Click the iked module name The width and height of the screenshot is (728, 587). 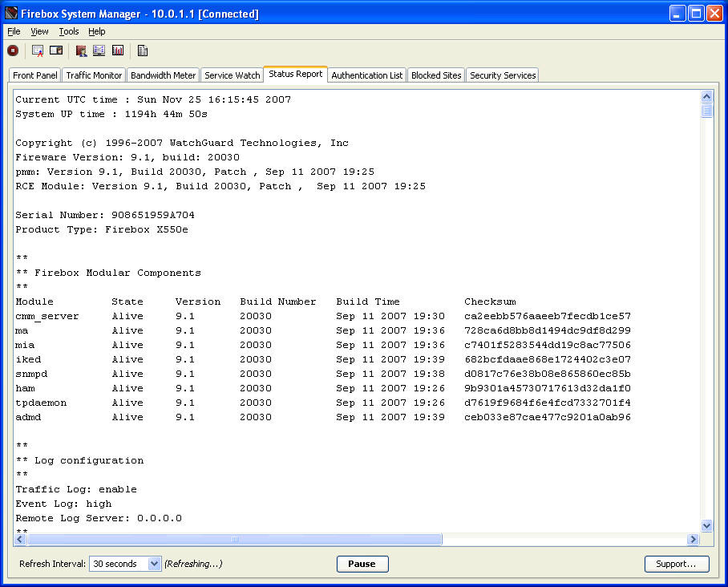coord(28,359)
